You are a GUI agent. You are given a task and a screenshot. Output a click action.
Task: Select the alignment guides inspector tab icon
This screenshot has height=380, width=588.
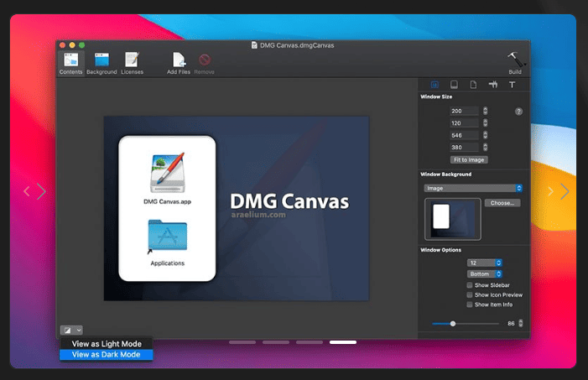coord(493,85)
